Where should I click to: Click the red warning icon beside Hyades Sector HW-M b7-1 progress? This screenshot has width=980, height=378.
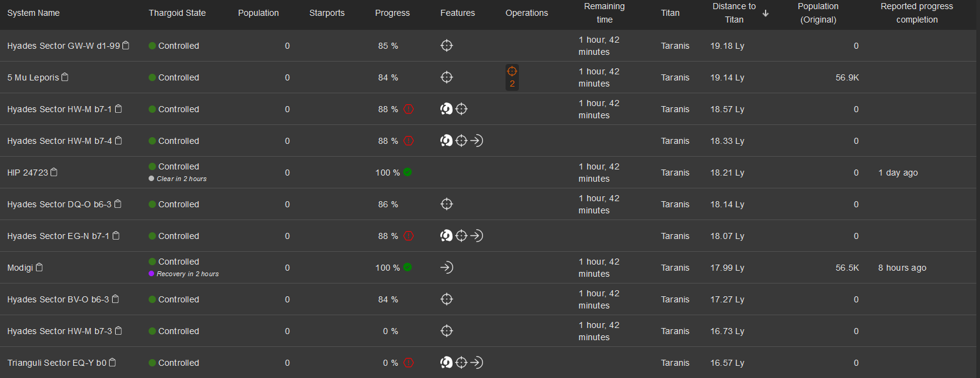(x=409, y=109)
